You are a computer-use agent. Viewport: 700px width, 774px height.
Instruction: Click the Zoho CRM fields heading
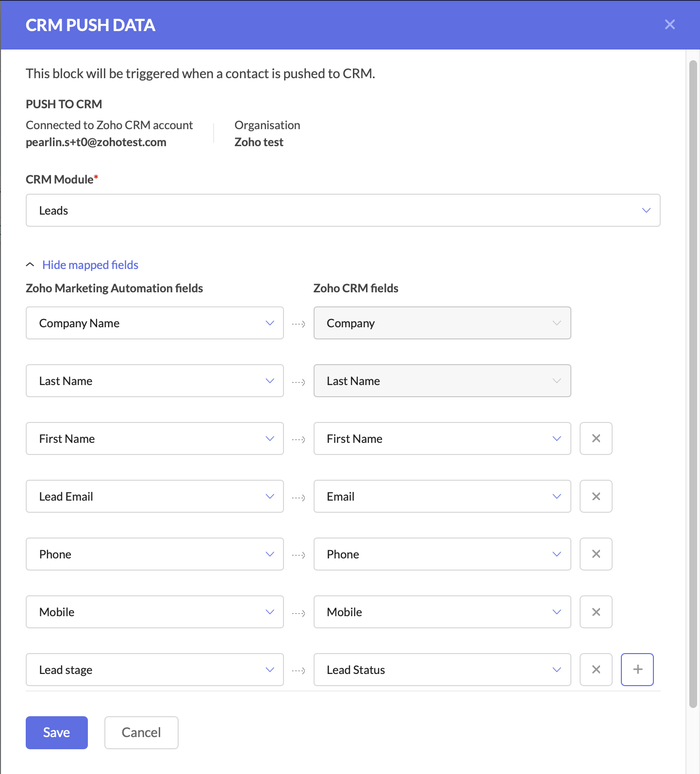point(356,288)
